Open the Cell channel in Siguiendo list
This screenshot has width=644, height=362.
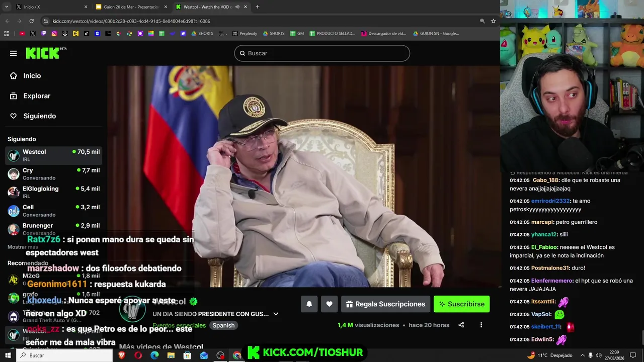tap(53, 211)
